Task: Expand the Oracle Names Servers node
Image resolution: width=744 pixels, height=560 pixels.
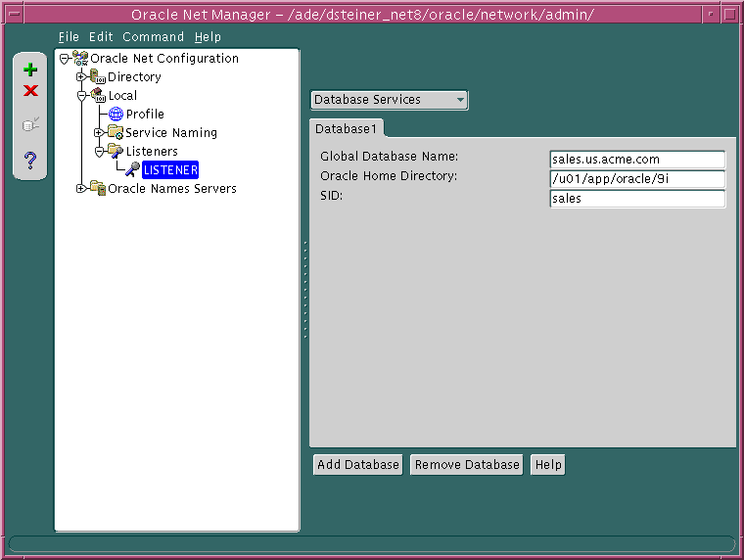Action: pyautogui.click(x=81, y=188)
